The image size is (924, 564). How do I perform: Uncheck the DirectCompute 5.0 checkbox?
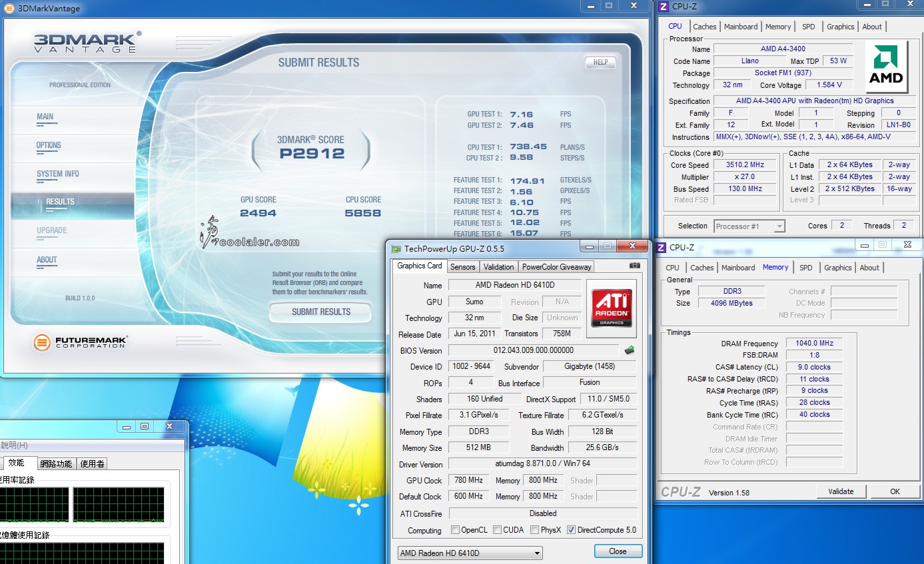(571, 530)
